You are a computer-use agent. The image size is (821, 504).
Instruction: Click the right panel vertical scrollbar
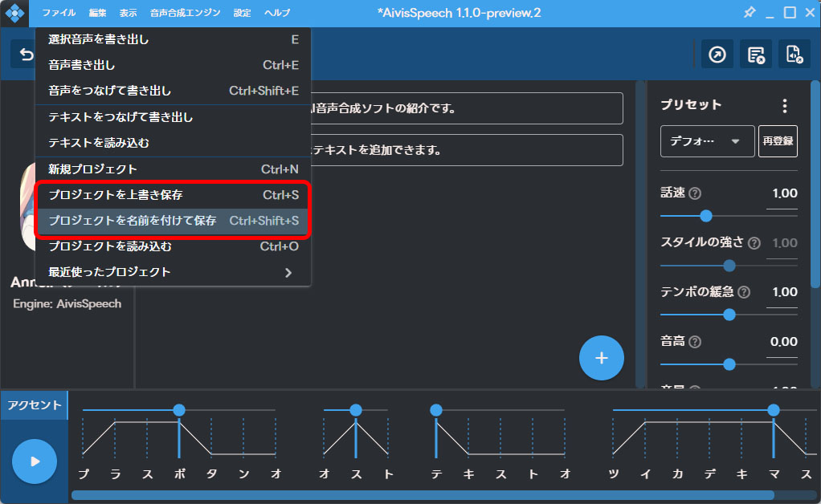pos(815,183)
